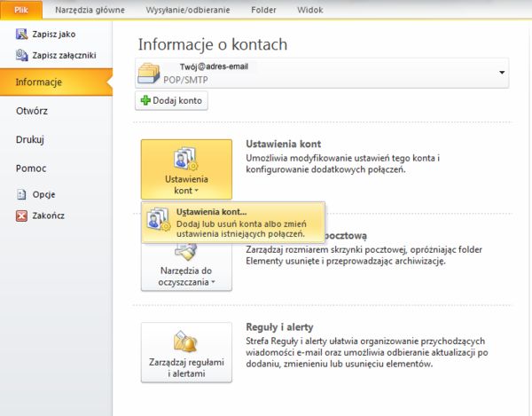Click the account folder icon beside POP/SMTP
This screenshot has width=532, height=416.
tap(149, 73)
